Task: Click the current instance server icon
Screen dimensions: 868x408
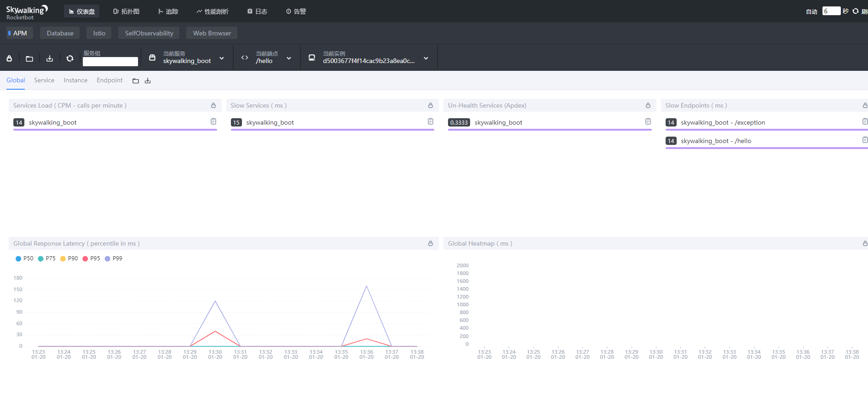Action: [x=312, y=57]
